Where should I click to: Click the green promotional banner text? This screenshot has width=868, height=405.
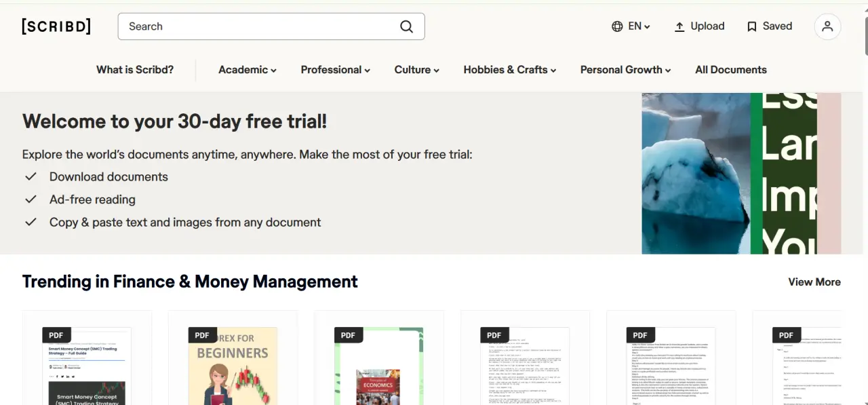pos(789,174)
